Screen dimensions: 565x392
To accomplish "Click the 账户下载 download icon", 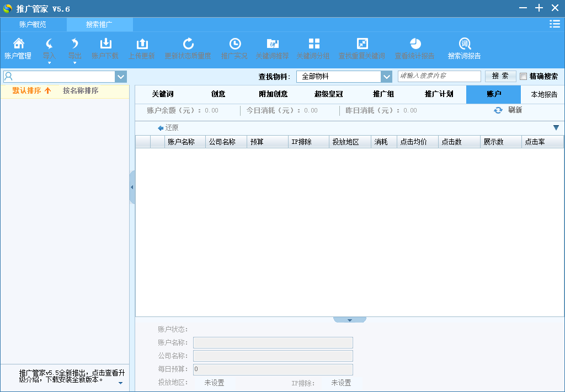I will click(x=105, y=44).
